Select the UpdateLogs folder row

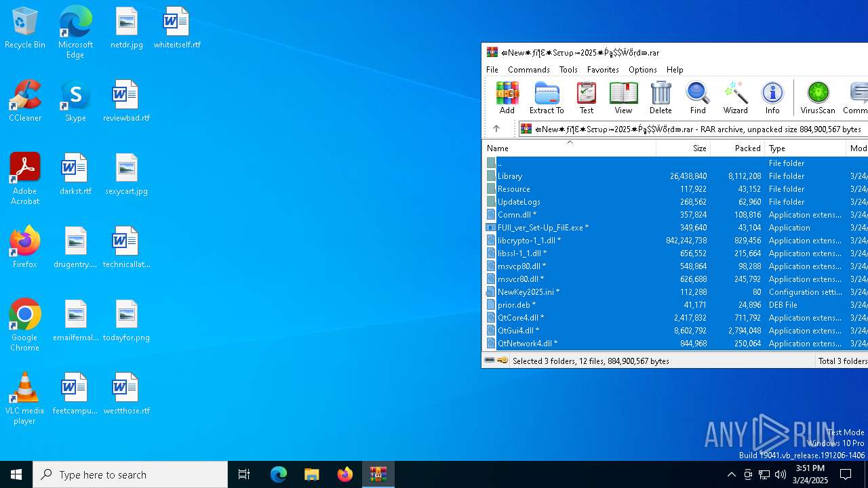pyautogui.click(x=675, y=202)
